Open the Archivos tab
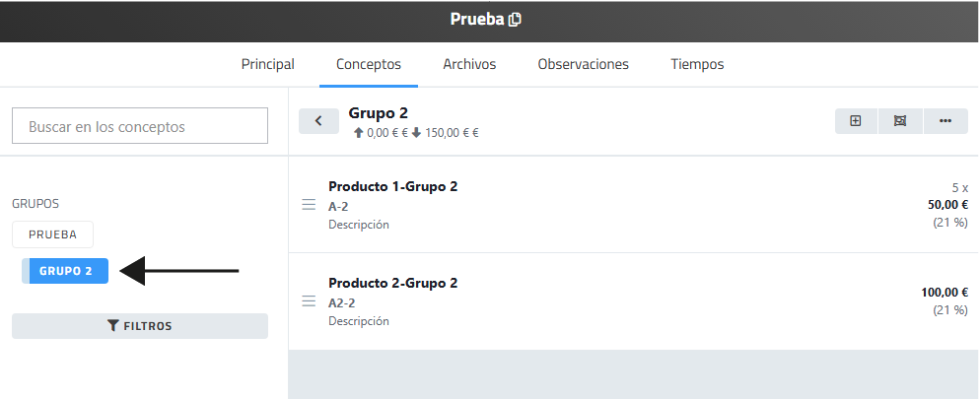This screenshot has height=399, width=980. [x=469, y=64]
